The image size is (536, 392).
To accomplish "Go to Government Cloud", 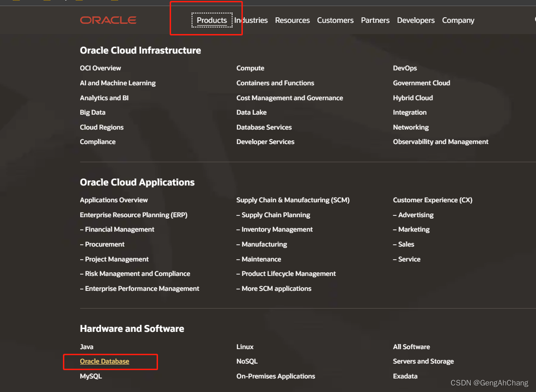I will (421, 83).
